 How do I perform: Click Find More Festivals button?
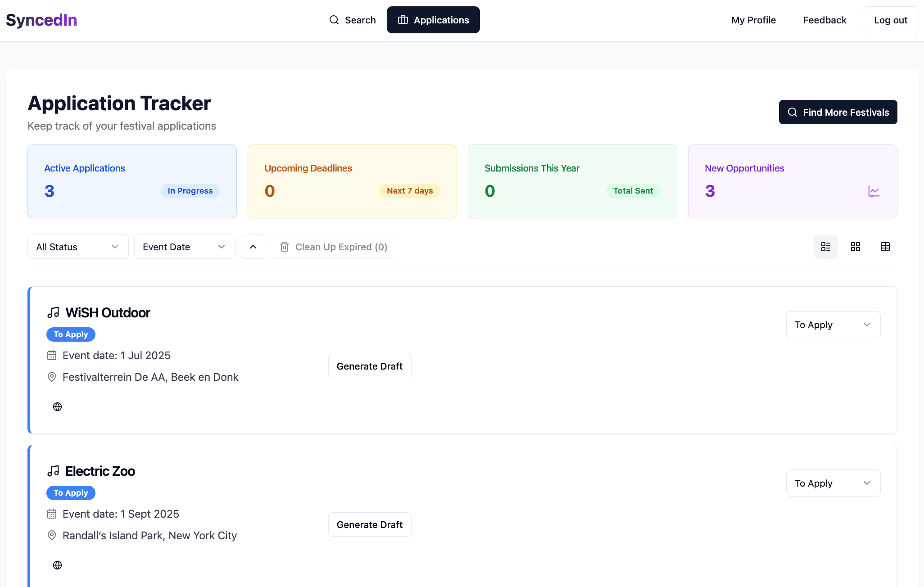point(838,112)
